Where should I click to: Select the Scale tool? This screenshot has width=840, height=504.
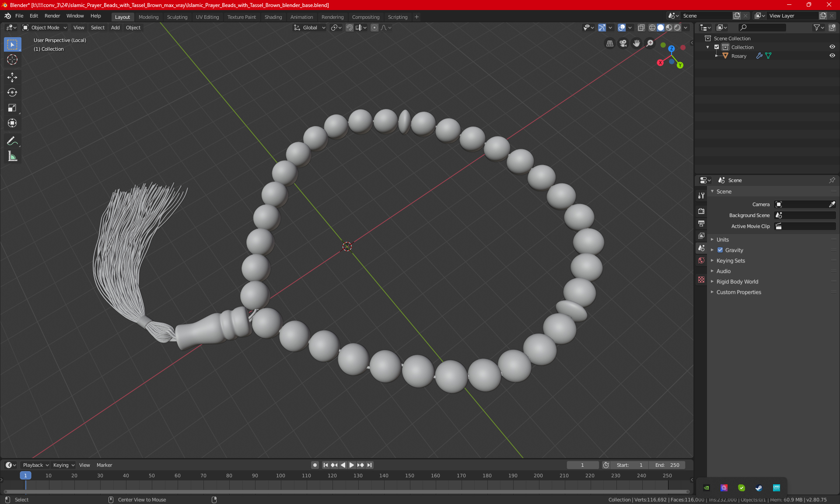(12, 108)
